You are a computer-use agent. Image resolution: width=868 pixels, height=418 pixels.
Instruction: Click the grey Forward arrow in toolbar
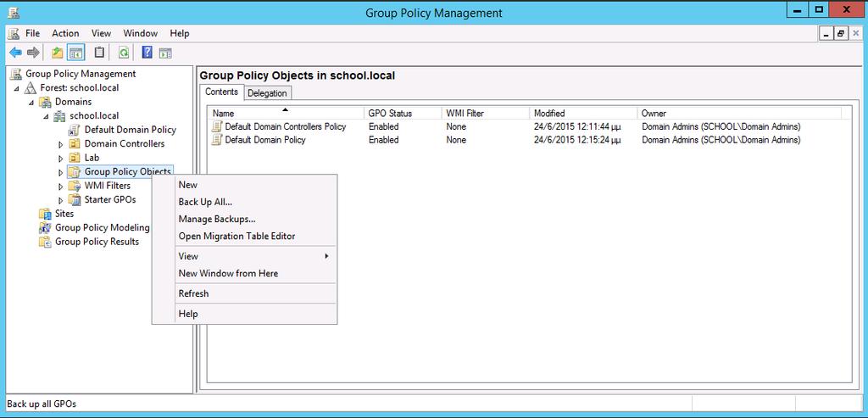pos(33,53)
